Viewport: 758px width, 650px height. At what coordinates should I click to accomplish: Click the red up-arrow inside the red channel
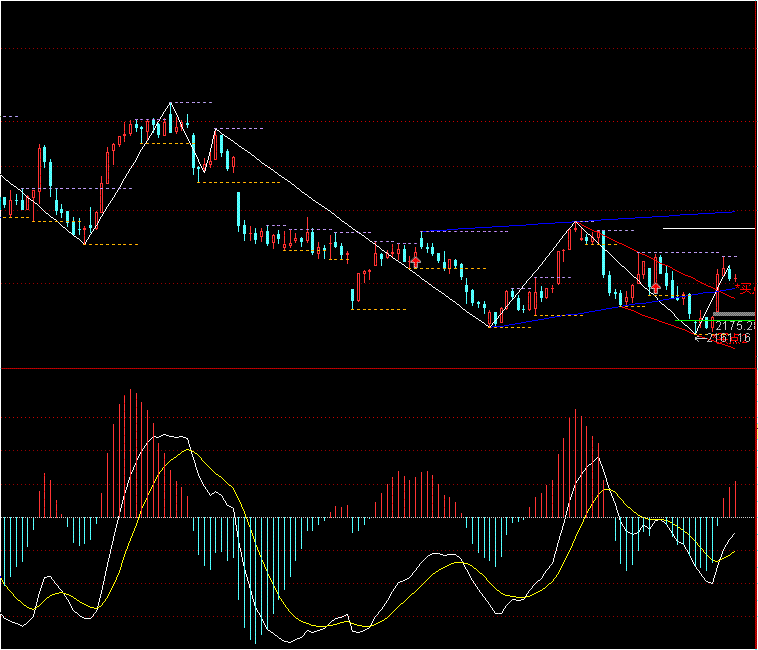[656, 287]
